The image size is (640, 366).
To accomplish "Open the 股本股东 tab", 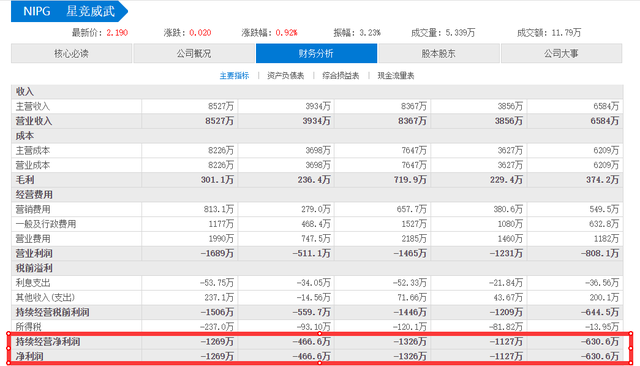I will pyautogui.click(x=439, y=53).
